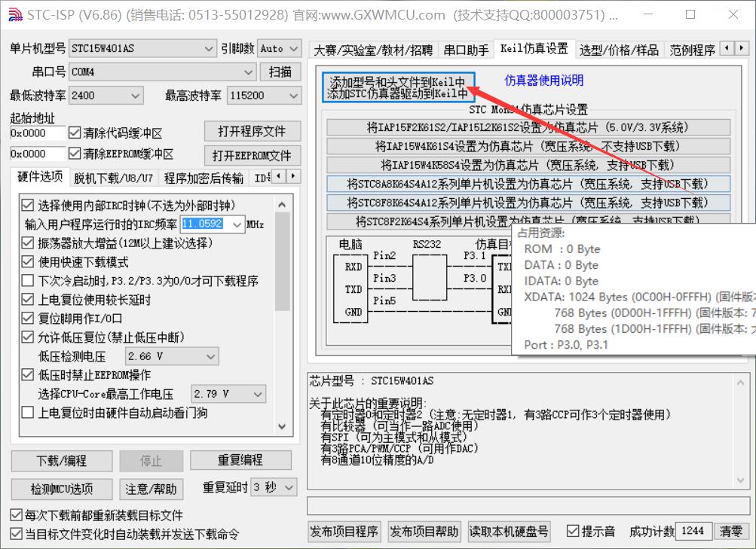Click EEPROM start address 0x0000 field
This screenshot has width=756, height=549.
[37, 154]
